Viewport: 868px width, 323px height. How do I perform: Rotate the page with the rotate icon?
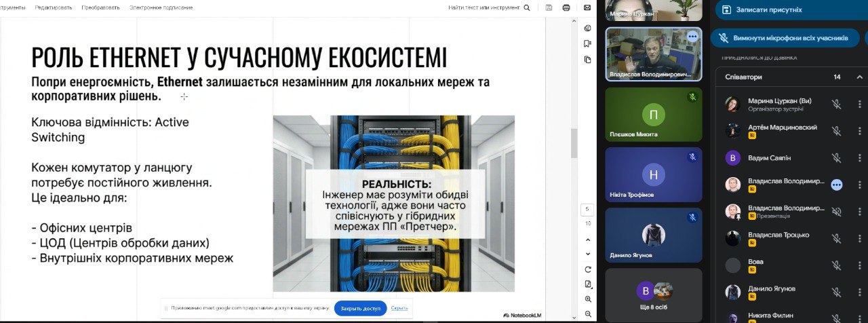click(x=587, y=269)
